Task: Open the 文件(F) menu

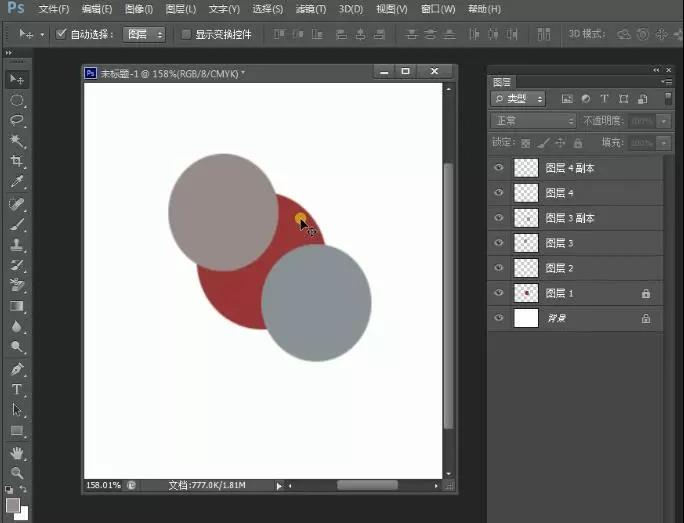Action: (x=54, y=9)
